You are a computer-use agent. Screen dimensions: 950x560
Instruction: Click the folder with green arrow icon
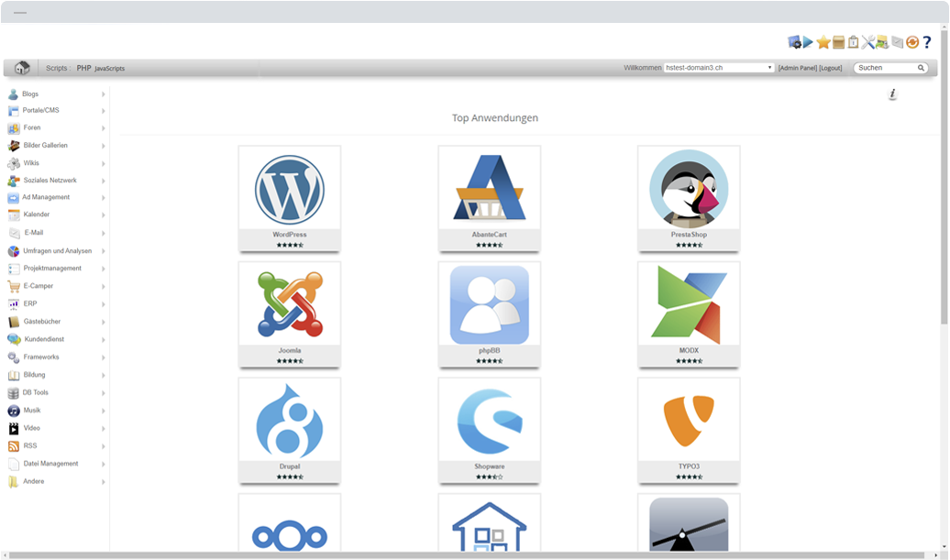tap(882, 42)
